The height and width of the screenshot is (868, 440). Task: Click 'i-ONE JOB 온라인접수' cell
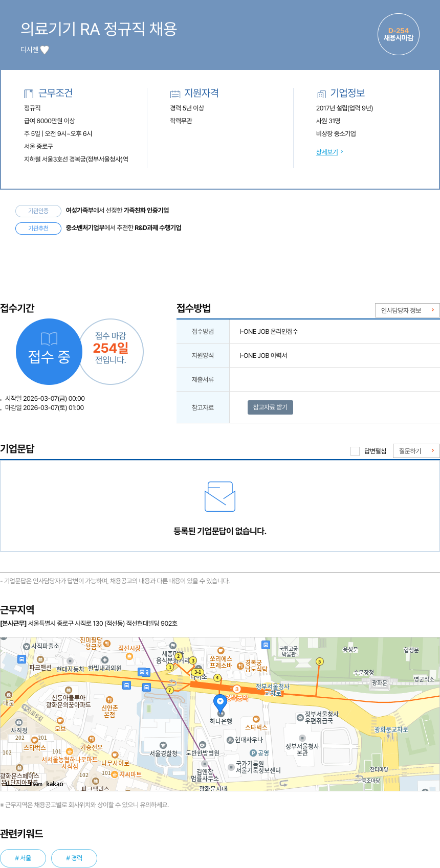point(335,331)
